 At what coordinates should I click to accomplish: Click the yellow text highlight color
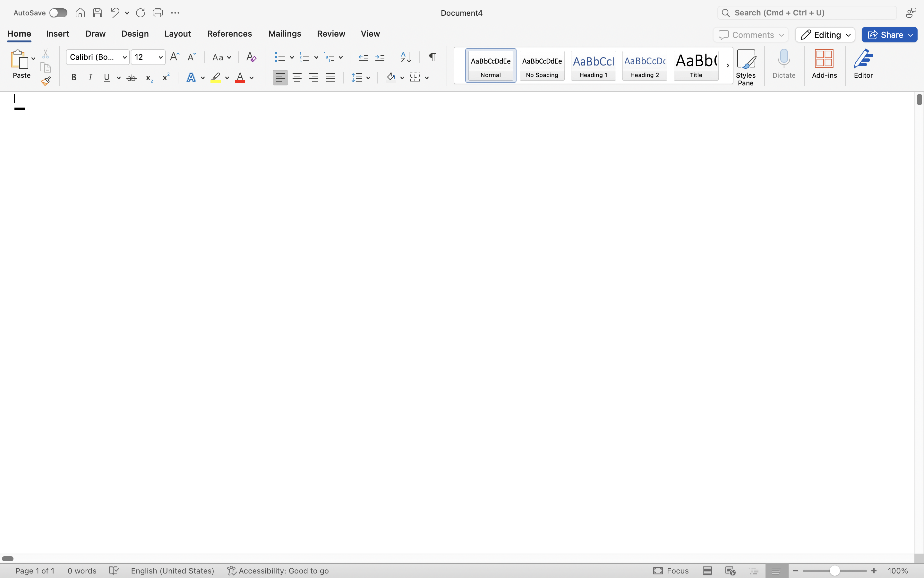(216, 78)
